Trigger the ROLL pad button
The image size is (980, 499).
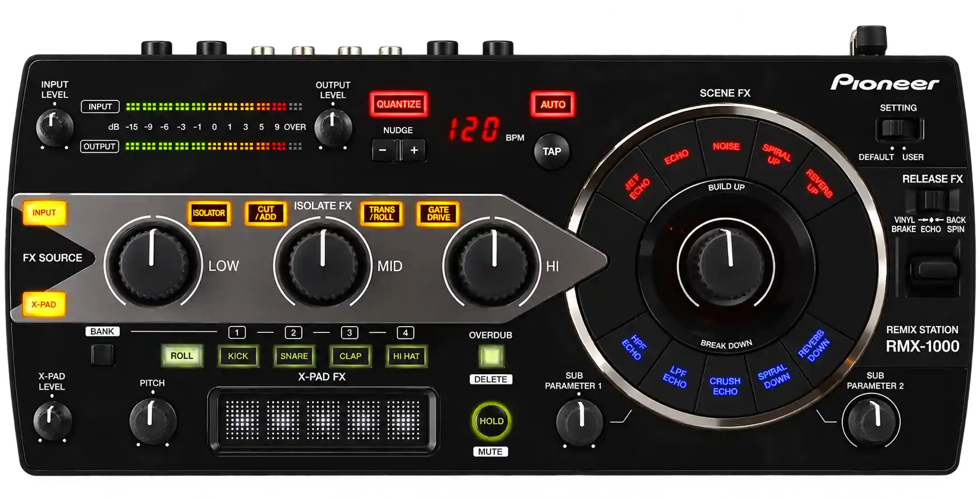click(181, 356)
